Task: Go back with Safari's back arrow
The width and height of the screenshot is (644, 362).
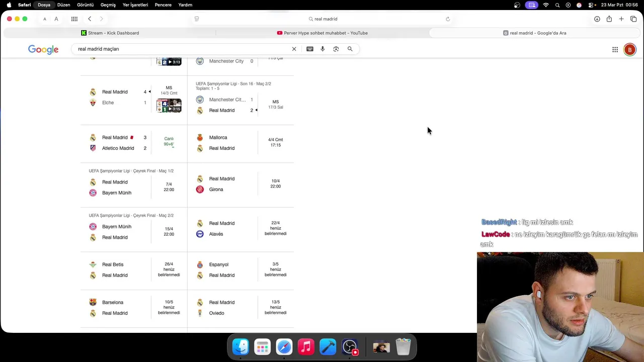Action: [90, 19]
